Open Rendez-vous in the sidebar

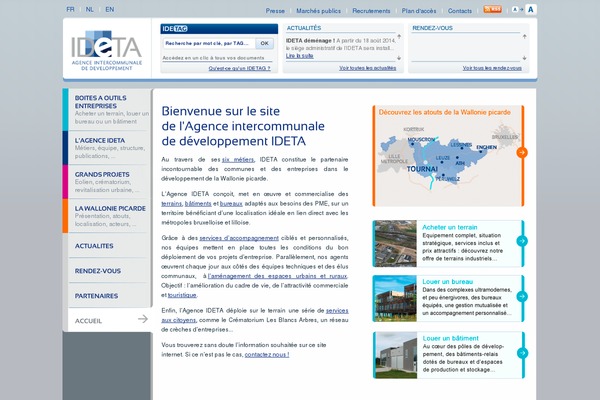pyautogui.click(x=98, y=271)
